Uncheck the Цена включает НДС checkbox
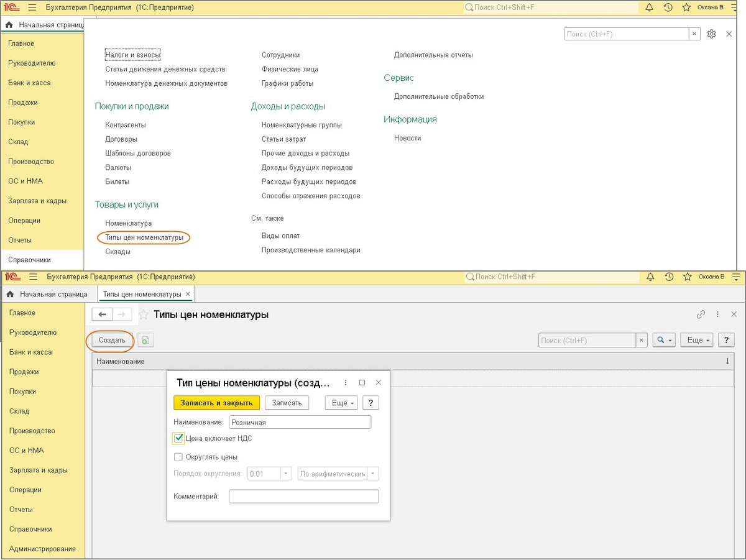746x560 pixels. click(178, 438)
